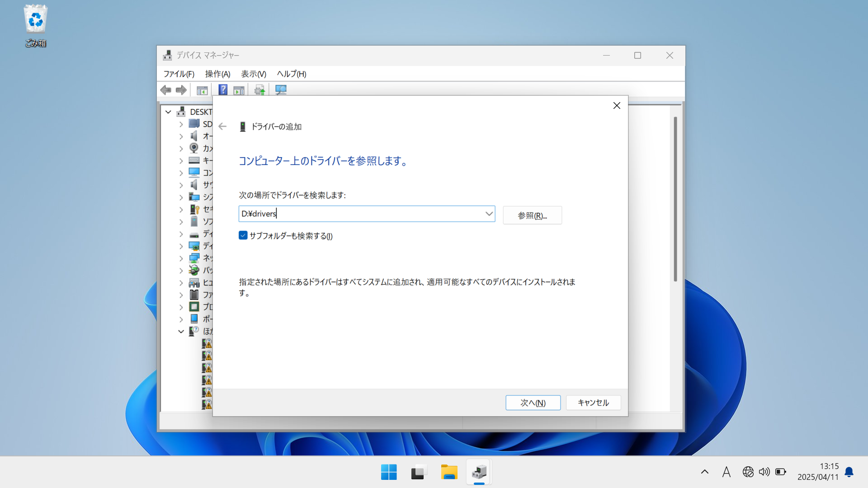
Task: Click the Add drivers toolbar icon
Action: (259, 90)
